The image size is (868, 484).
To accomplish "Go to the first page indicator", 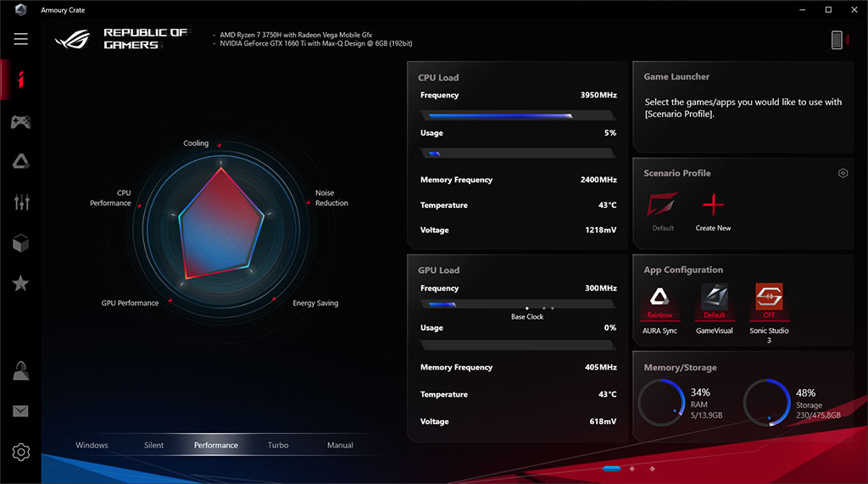I will coord(612,469).
